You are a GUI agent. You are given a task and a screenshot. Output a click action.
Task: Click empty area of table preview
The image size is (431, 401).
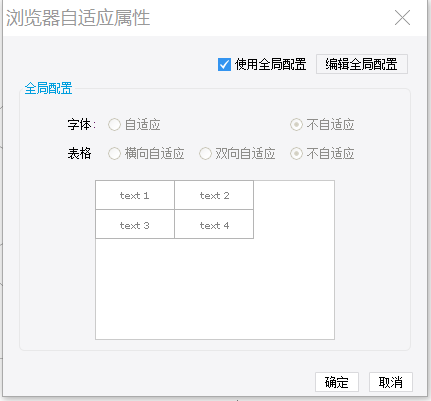point(215,289)
